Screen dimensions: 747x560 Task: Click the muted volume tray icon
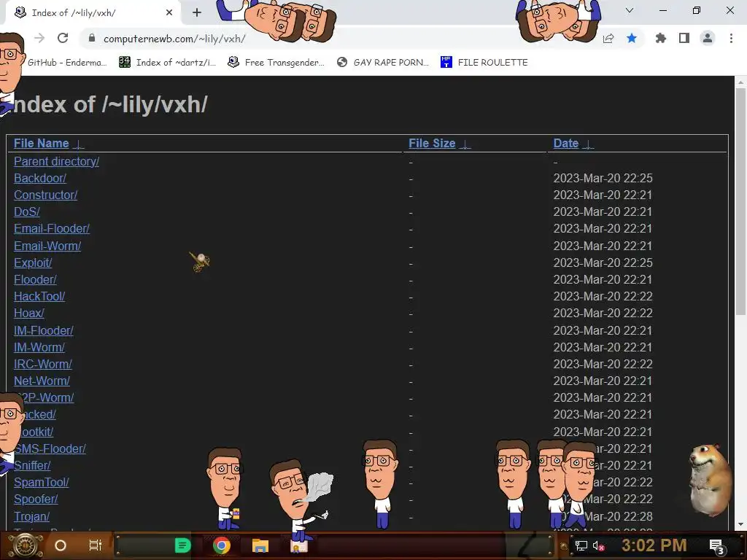598,545
